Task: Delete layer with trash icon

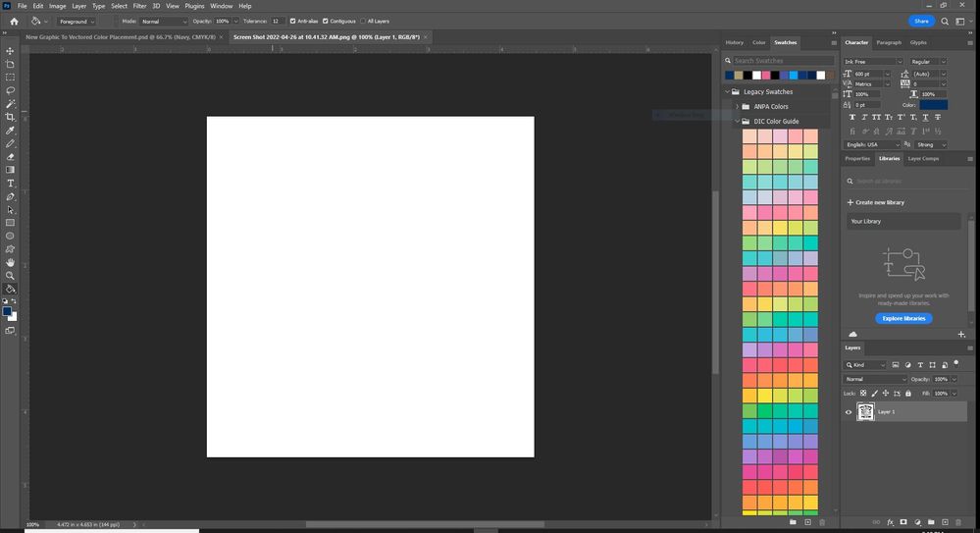Action: coord(958,522)
